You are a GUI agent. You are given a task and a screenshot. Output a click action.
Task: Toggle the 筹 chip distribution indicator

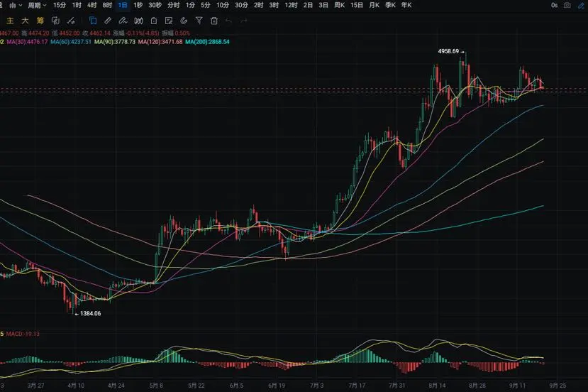tap(40, 21)
